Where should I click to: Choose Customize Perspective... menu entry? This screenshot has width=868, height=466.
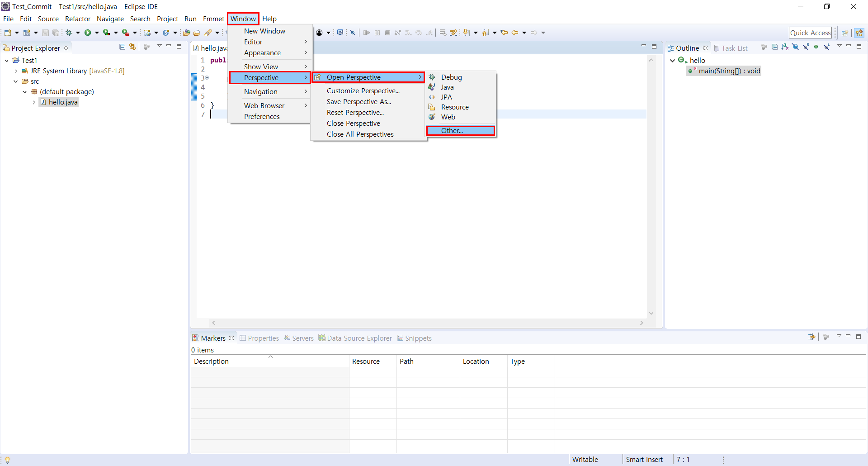(x=369, y=91)
